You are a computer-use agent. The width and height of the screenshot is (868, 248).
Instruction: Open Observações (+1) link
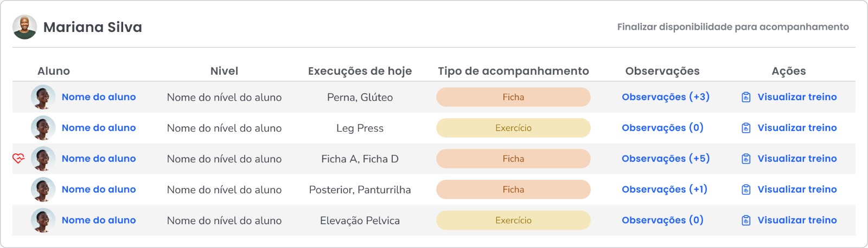(664, 190)
